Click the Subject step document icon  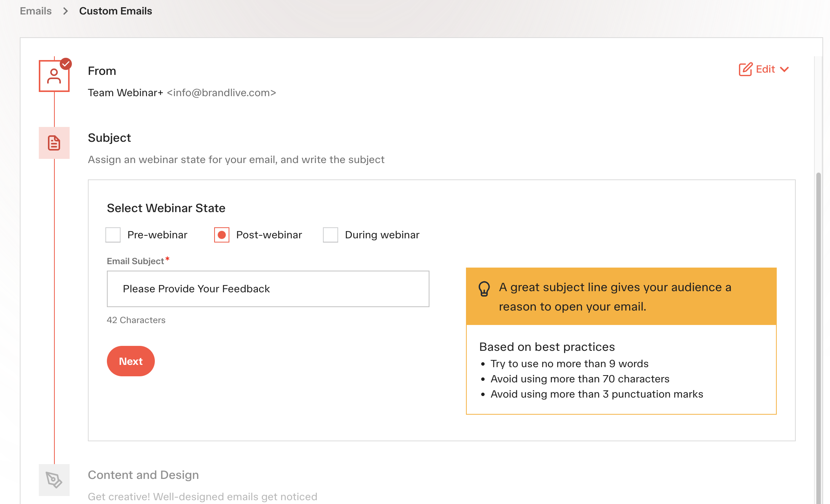[x=54, y=143]
